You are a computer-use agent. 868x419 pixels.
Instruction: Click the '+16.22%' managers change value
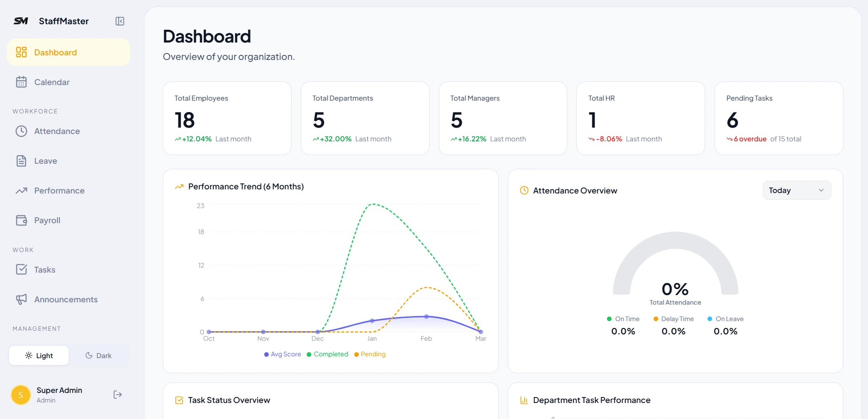pyautogui.click(x=472, y=139)
